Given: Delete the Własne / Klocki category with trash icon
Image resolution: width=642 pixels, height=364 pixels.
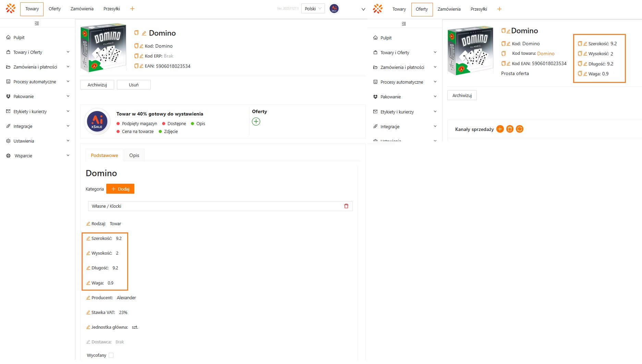Looking at the screenshot, I should 346,206.
